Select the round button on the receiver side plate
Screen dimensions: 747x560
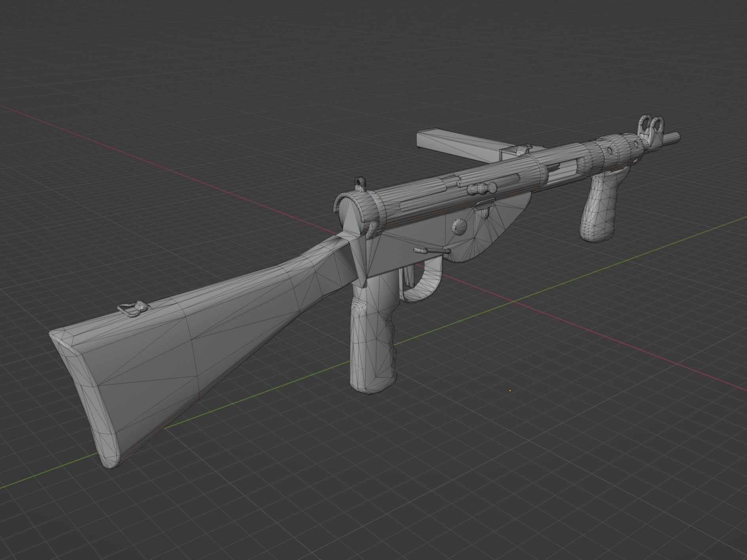click(460, 227)
